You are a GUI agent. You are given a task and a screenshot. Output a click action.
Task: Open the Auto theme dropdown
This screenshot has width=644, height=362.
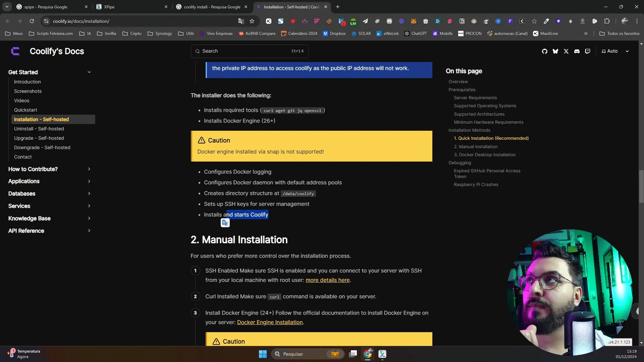tap(615, 51)
